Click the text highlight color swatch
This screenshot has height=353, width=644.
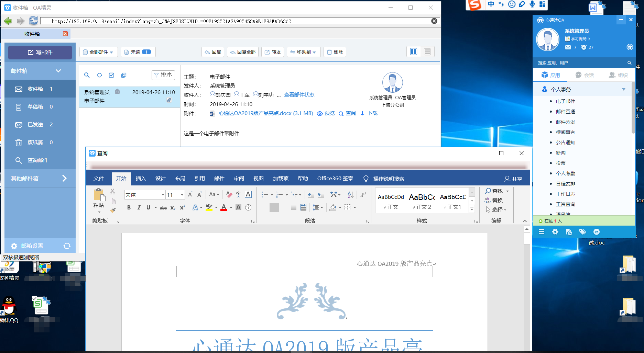coord(209,207)
